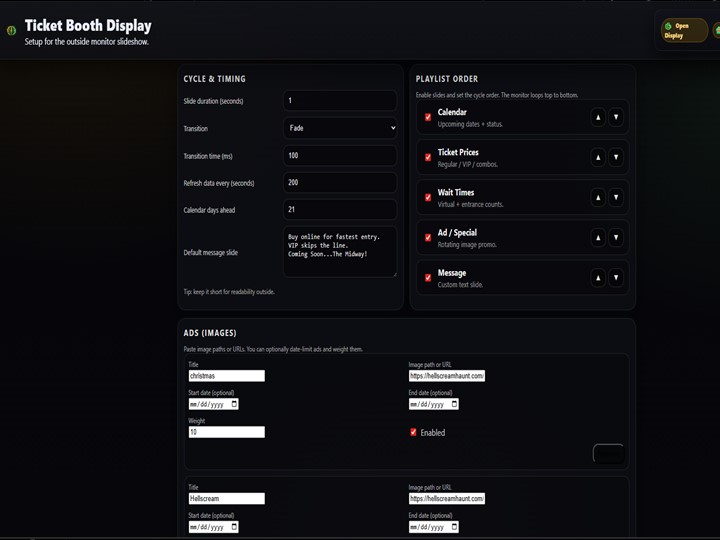Click 'Setup for the outside monitor slideshow' subtitle

click(x=87, y=42)
